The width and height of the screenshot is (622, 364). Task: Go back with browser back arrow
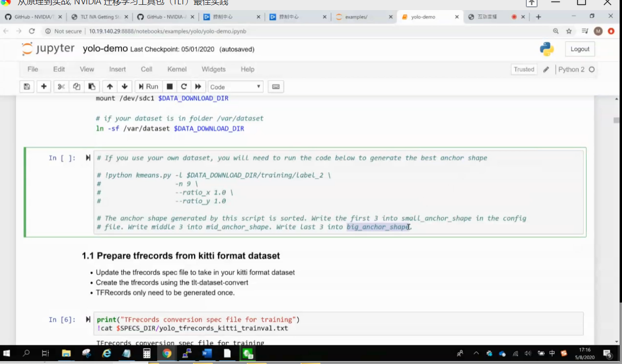[6, 31]
